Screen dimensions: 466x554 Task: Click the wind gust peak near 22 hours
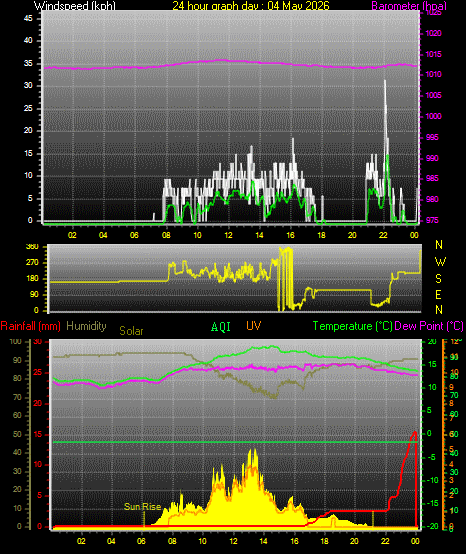[385, 82]
